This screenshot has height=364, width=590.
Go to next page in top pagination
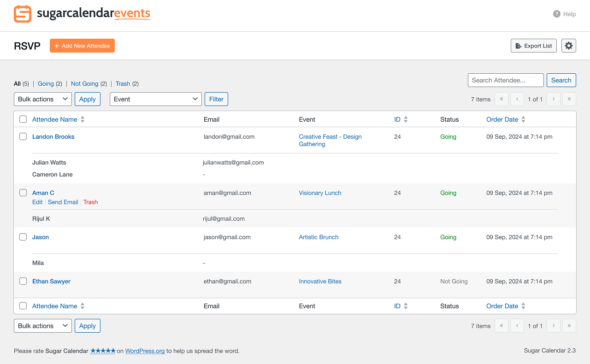554,99
